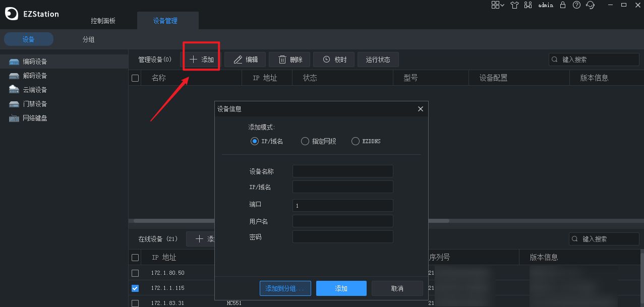Lock the client with padlock icon
Screen dimensions: 644x307
[563, 5]
